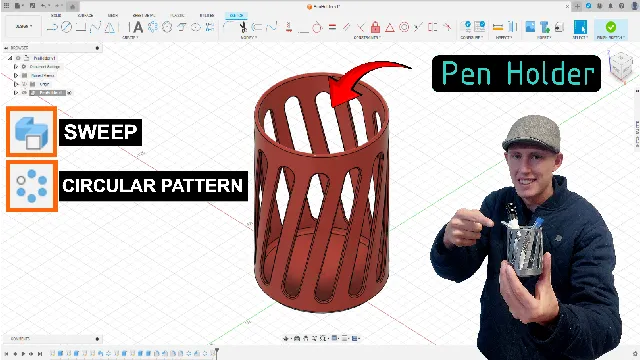Apply the Equal constraint

click(332, 27)
